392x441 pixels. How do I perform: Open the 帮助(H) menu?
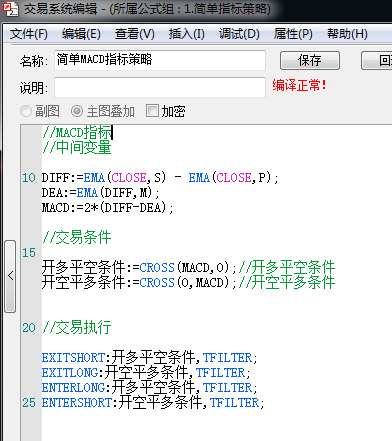click(347, 34)
